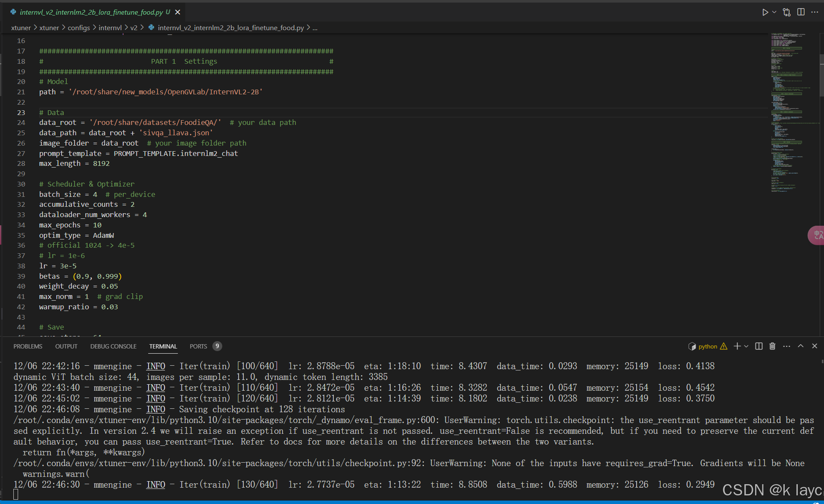Click 'PART 1 Settings' header comment
This screenshot has height=504, width=824.
coord(184,61)
